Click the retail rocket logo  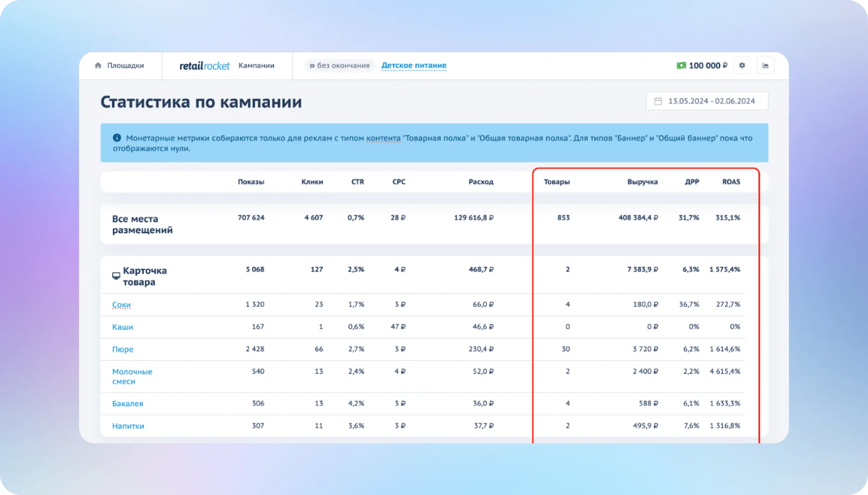point(204,66)
